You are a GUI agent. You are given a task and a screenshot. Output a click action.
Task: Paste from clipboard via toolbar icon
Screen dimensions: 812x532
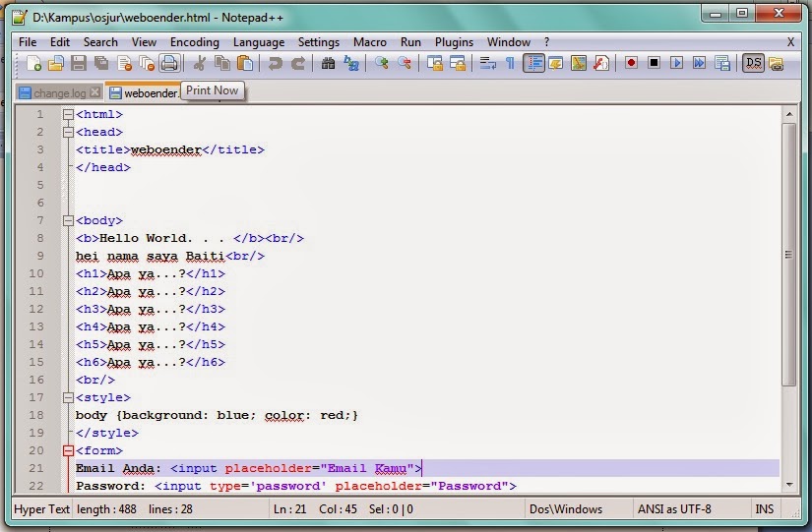[245, 64]
